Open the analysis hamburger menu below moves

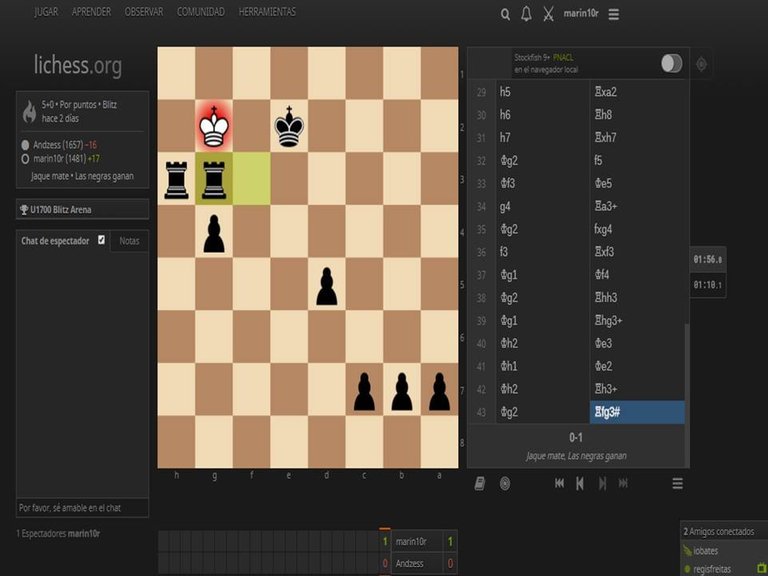677,483
